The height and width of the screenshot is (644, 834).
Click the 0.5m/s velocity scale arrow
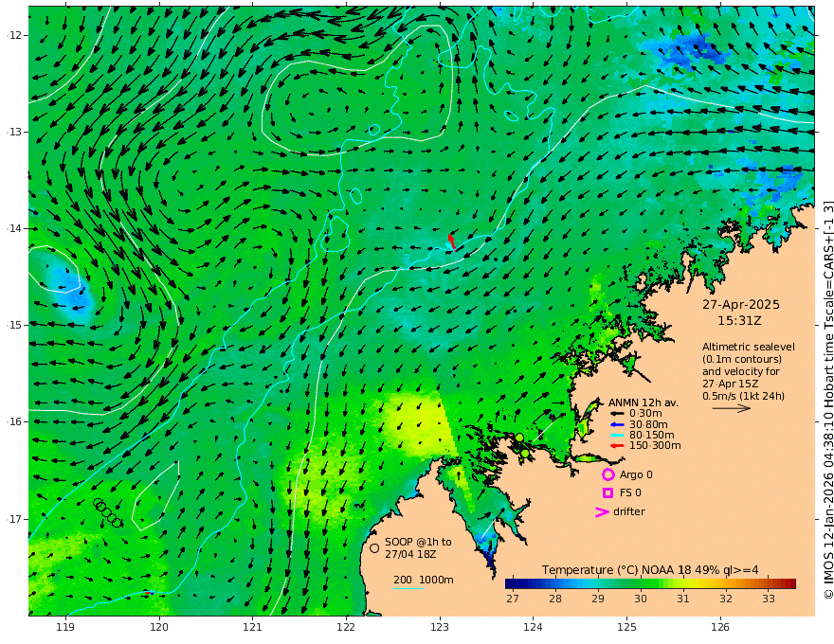(x=732, y=408)
